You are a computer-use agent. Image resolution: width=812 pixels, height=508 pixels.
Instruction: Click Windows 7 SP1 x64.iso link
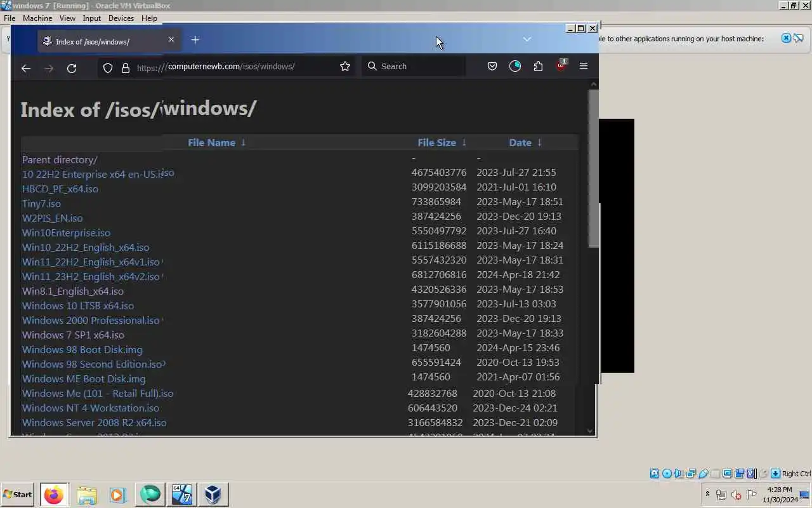pyautogui.click(x=73, y=335)
